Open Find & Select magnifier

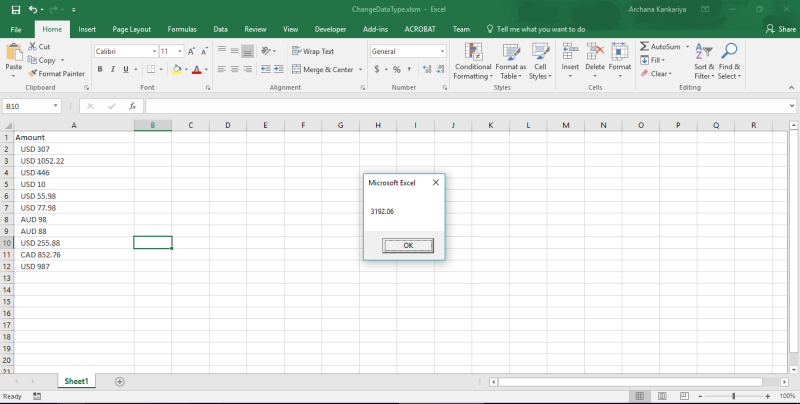pos(730,61)
